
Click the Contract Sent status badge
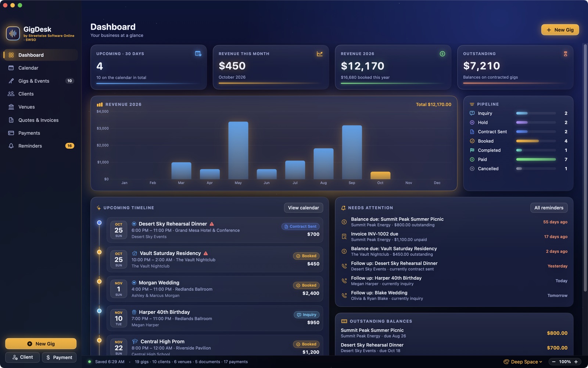(301, 226)
